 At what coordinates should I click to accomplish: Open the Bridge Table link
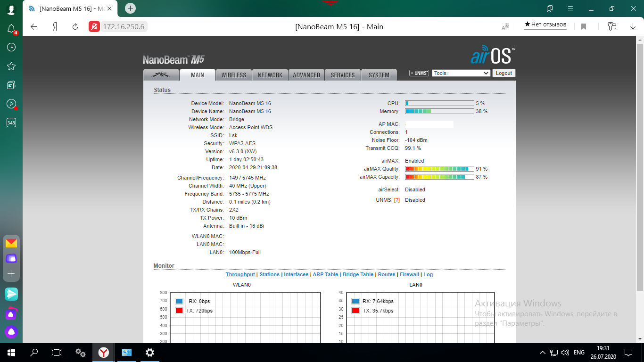358,274
